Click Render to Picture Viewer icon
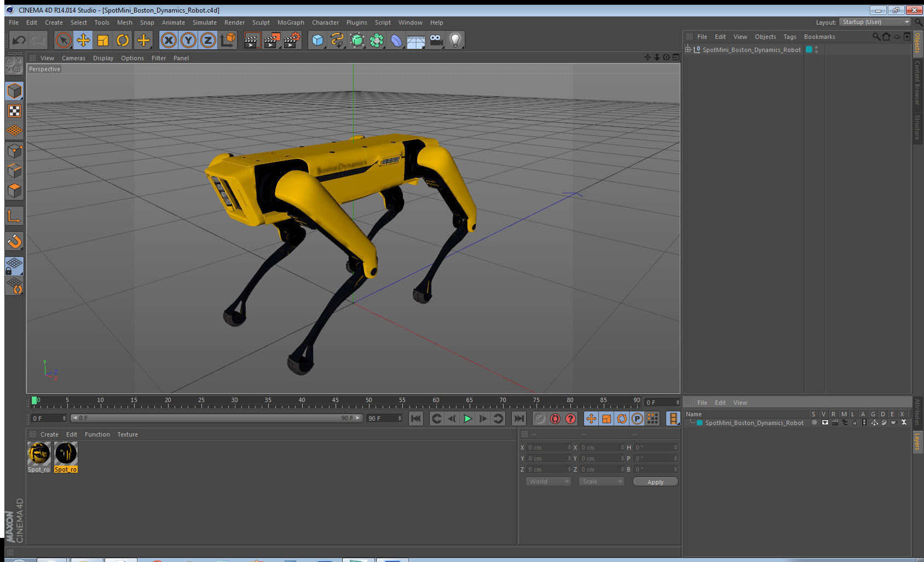The width and height of the screenshot is (924, 562). tap(272, 40)
